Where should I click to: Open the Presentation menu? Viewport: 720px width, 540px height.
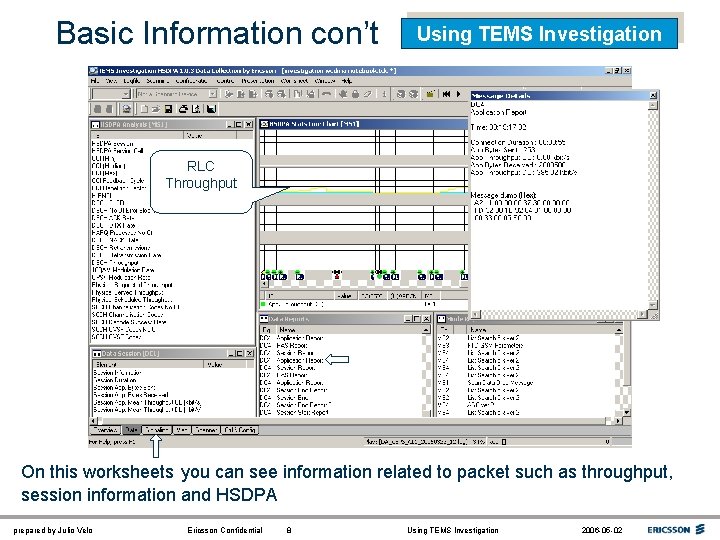tap(258, 81)
